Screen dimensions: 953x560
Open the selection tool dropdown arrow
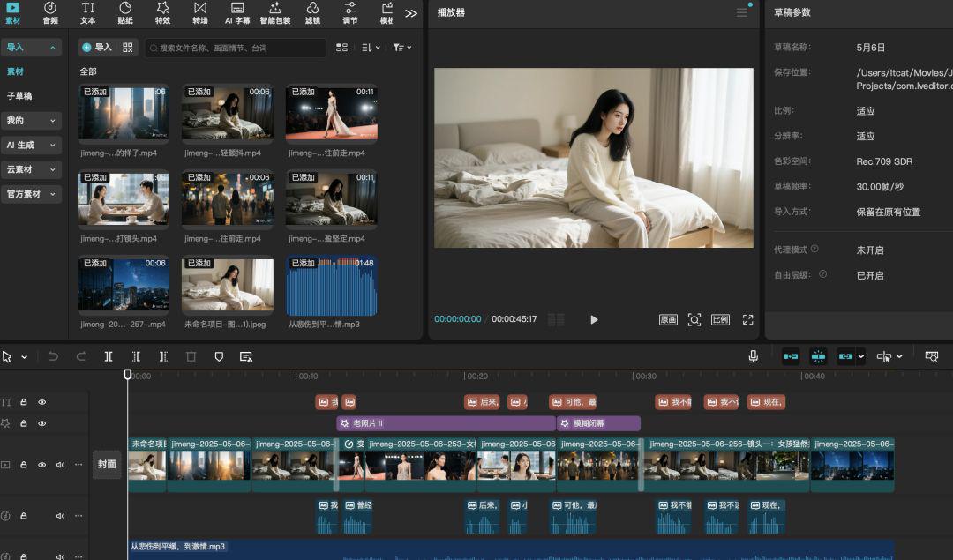tap(24, 356)
